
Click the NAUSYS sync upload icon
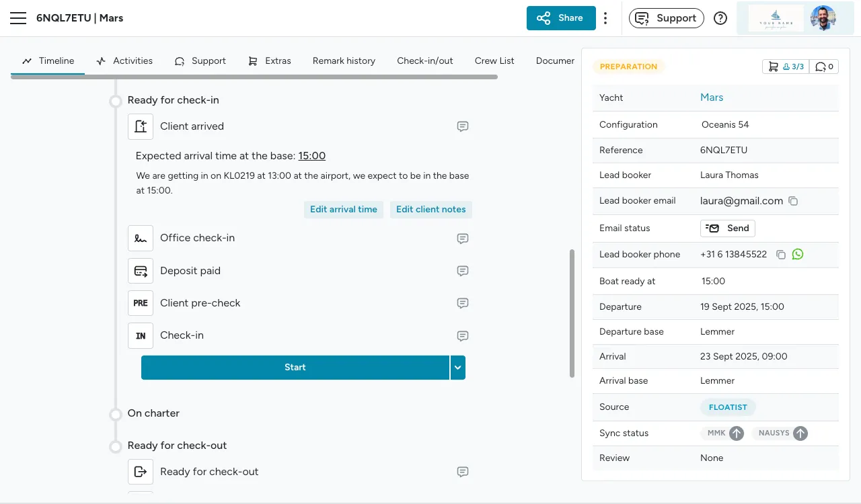pos(800,433)
